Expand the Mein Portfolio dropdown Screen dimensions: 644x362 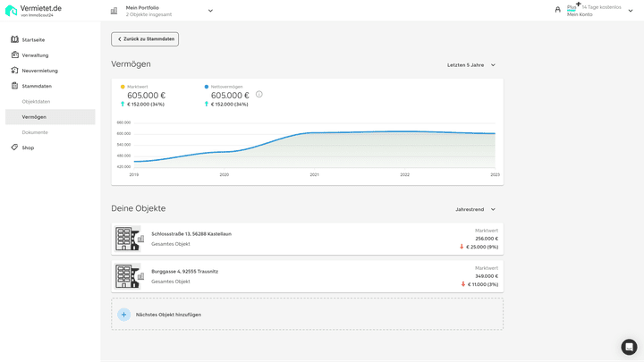tap(210, 11)
